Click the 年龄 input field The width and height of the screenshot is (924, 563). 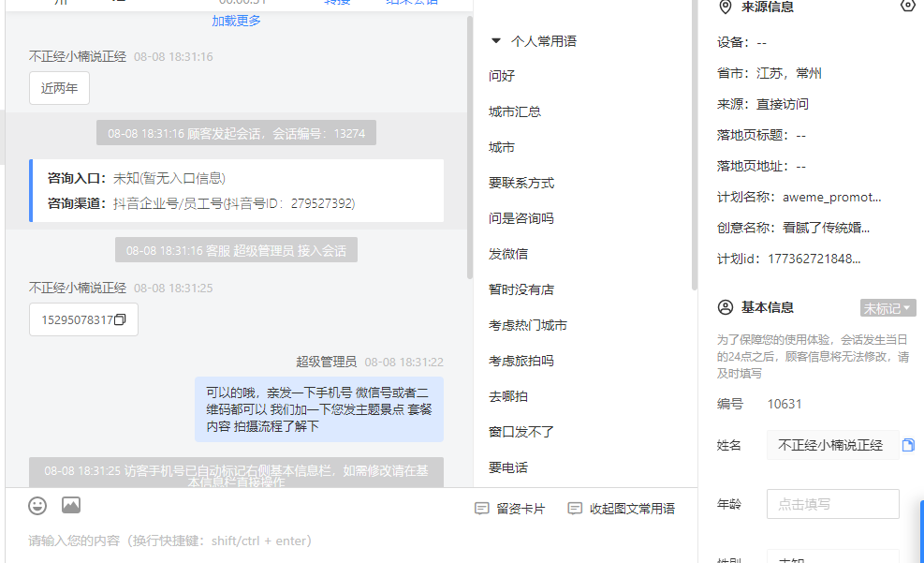[832, 504]
